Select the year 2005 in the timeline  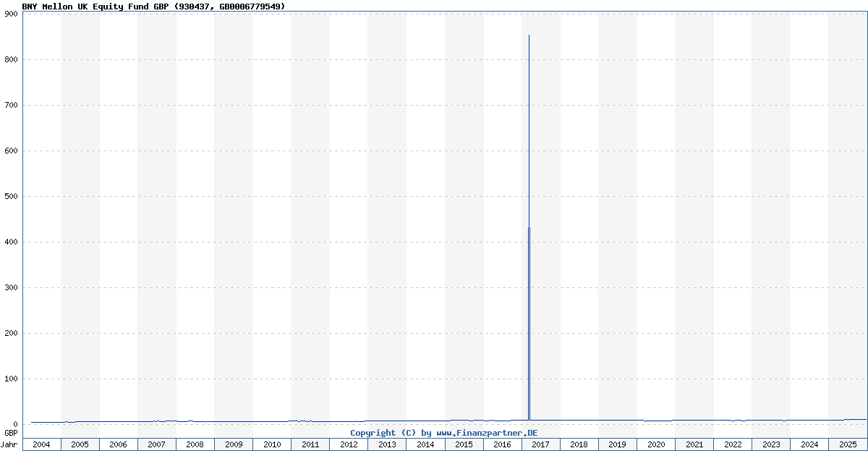pyautogui.click(x=80, y=444)
